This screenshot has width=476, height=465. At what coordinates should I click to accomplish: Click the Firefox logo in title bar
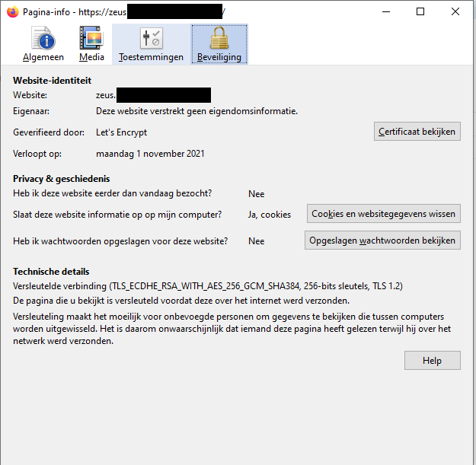tap(13, 12)
